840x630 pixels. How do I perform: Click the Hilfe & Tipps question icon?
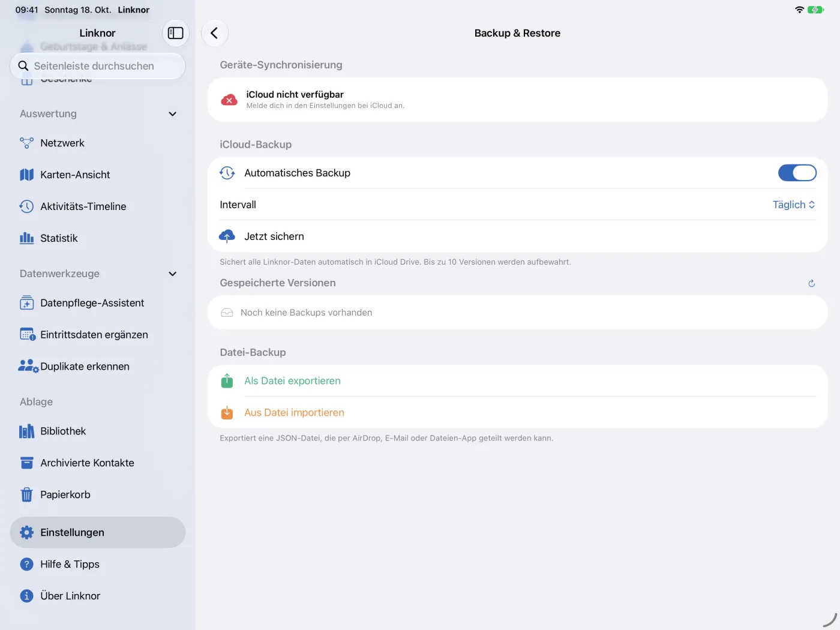[x=26, y=564]
